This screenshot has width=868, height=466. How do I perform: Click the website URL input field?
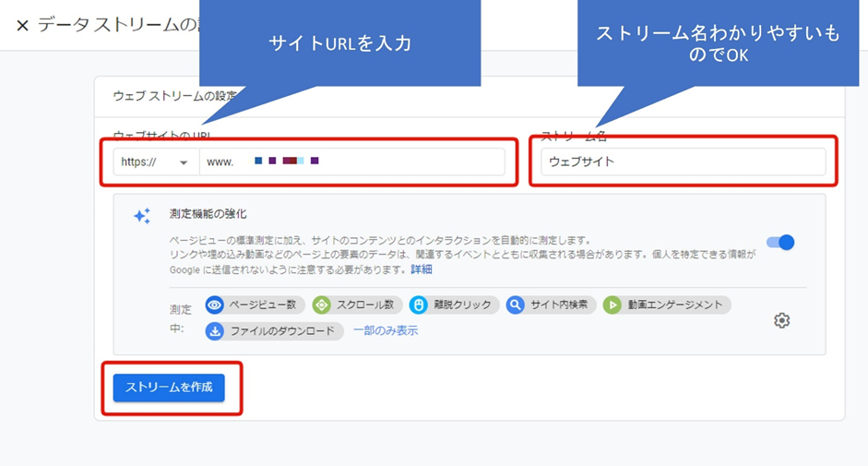352,161
